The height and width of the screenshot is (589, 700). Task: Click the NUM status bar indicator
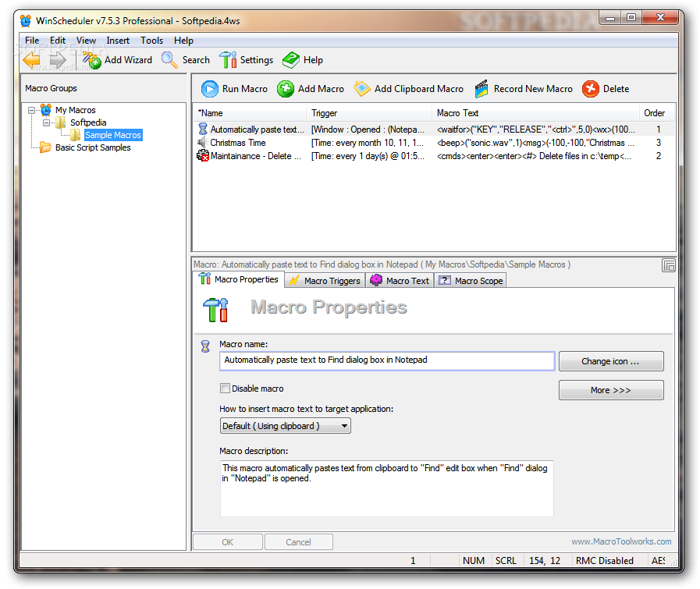click(474, 560)
